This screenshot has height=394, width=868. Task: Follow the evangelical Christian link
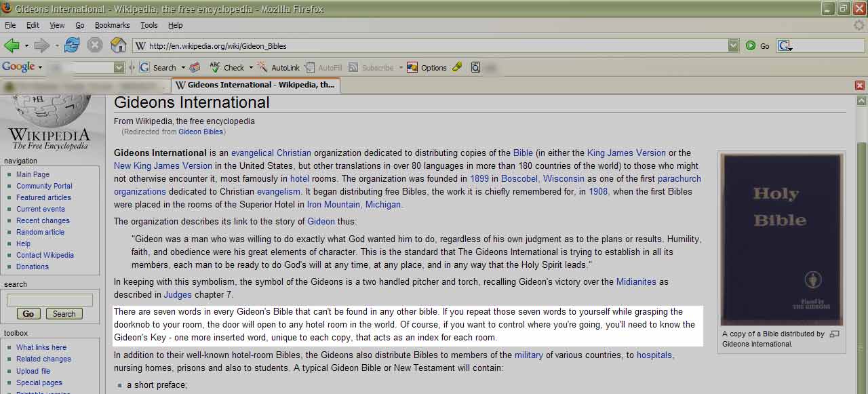click(271, 153)
